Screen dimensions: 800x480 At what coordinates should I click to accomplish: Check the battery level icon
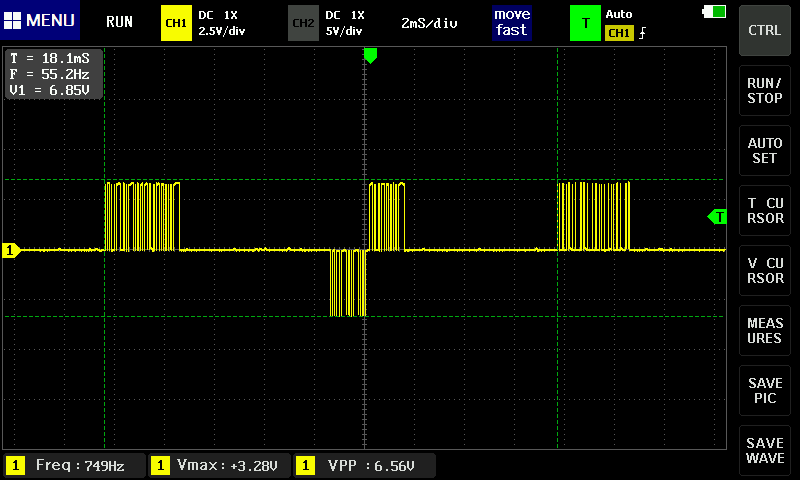pos(714,11)
